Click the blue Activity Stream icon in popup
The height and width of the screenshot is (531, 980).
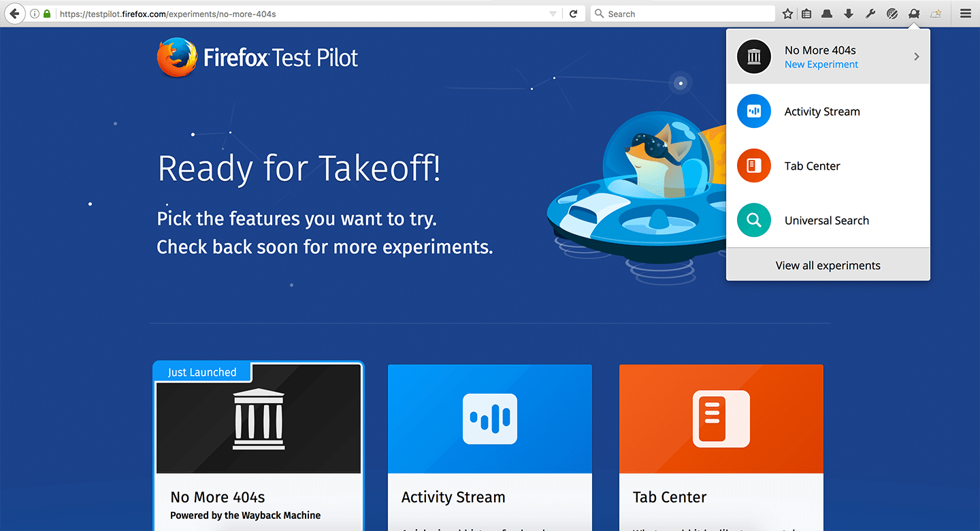click(753, 112)
